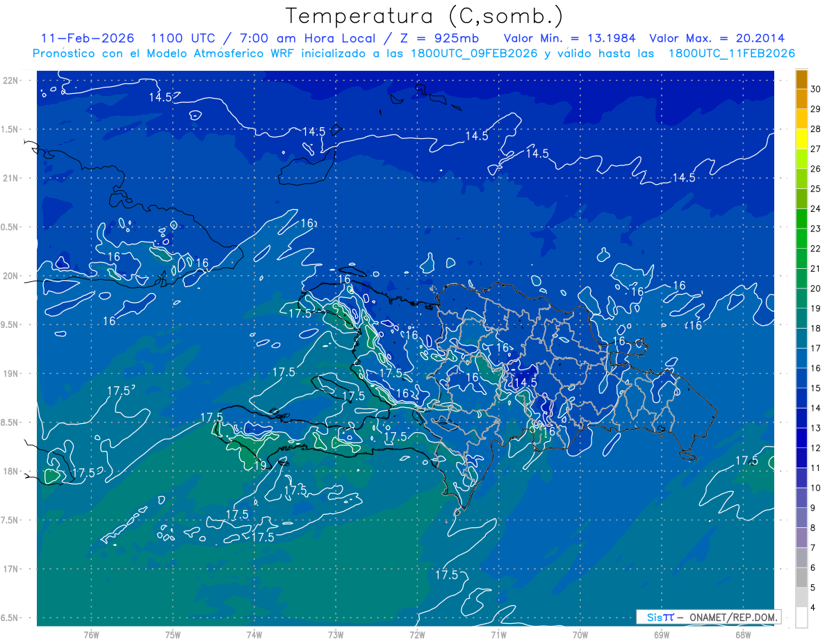
Task: Click the '73W' longitude axis label
Action: pyautogui.click(x=336, y=634)
